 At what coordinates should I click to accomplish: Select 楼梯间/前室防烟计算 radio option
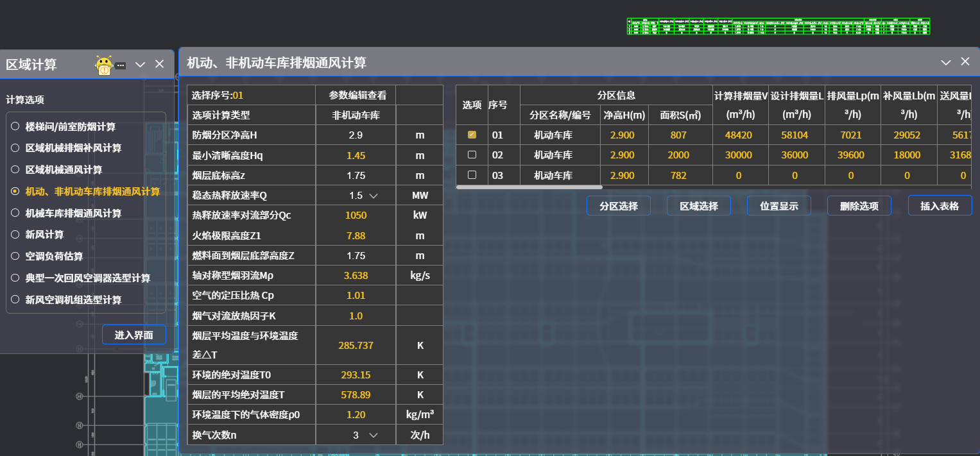pyautogui.click(x=15, y=126)
